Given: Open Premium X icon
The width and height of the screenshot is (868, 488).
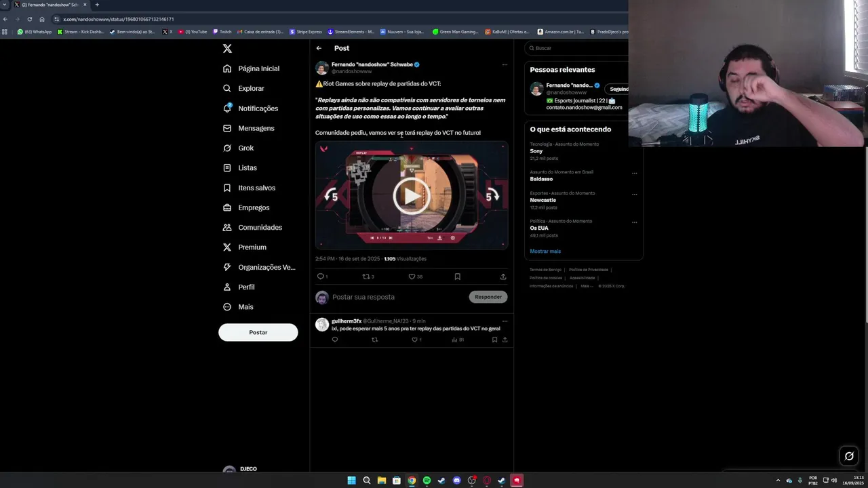Looking at the screenshot, I should (x=227, y=247).
